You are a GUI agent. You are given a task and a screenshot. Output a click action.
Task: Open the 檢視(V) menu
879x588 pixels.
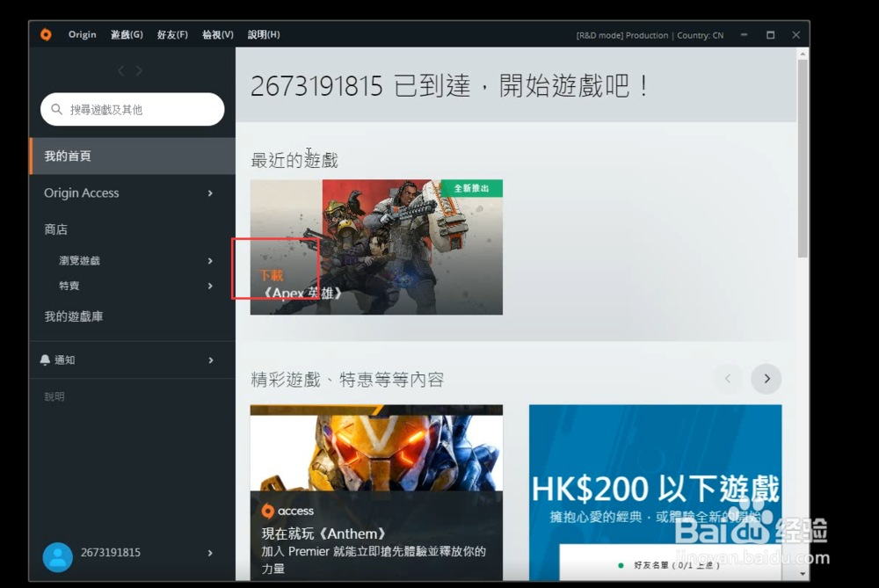[x=217, y=35]
